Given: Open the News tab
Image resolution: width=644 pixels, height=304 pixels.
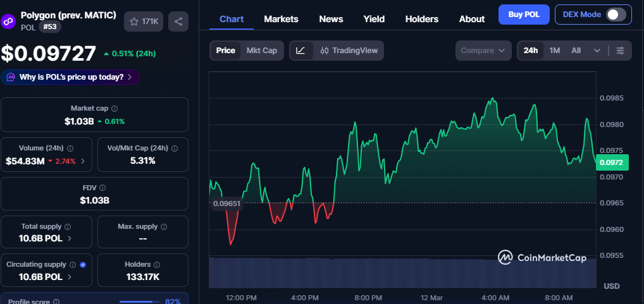Looking at the screenshot, I should click(331, 19).
